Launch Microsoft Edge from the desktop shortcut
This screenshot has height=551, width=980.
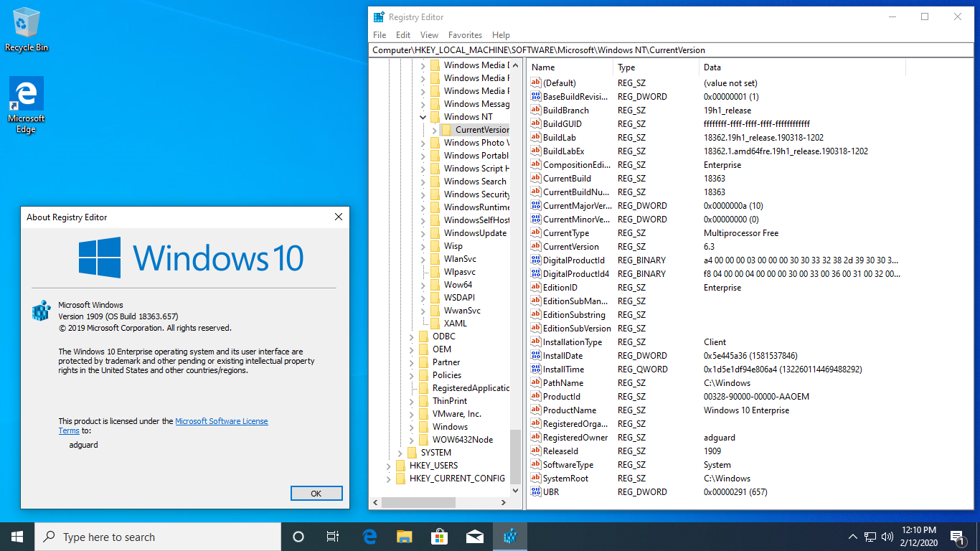coord(27,105)
